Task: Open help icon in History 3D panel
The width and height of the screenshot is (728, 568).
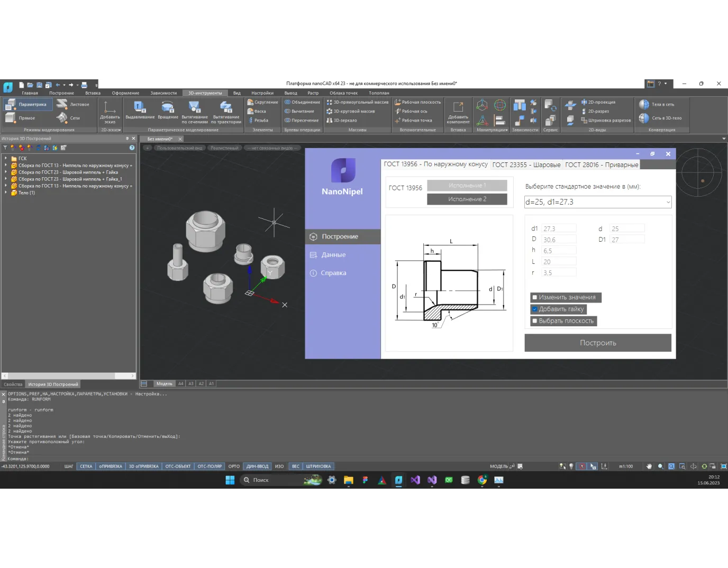Action: point(132,148)
